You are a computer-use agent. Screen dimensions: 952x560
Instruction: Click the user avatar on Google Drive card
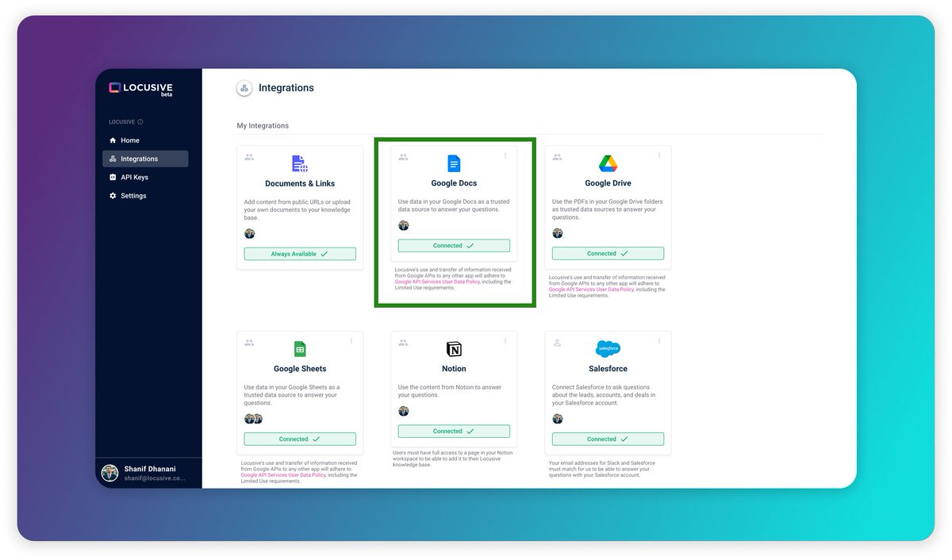pos(557,233)
